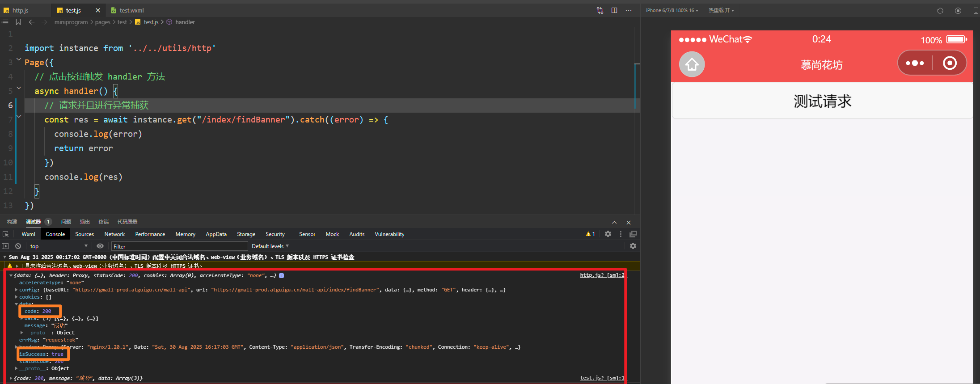980x384 pixels.
Task: Open console settings gear beside Default levels
Action: [633, 246]
